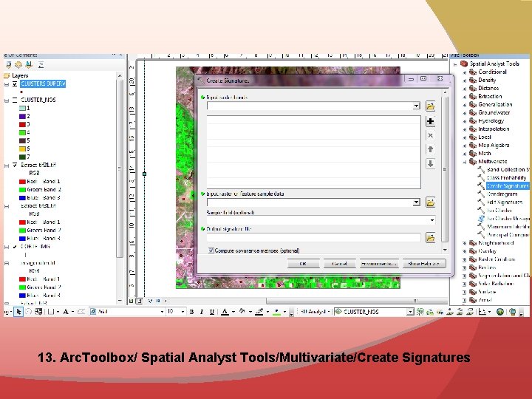Viewport: 532px width, 399px height.
Task: Select Class Probability tool in tree
Action: (507, 177)
